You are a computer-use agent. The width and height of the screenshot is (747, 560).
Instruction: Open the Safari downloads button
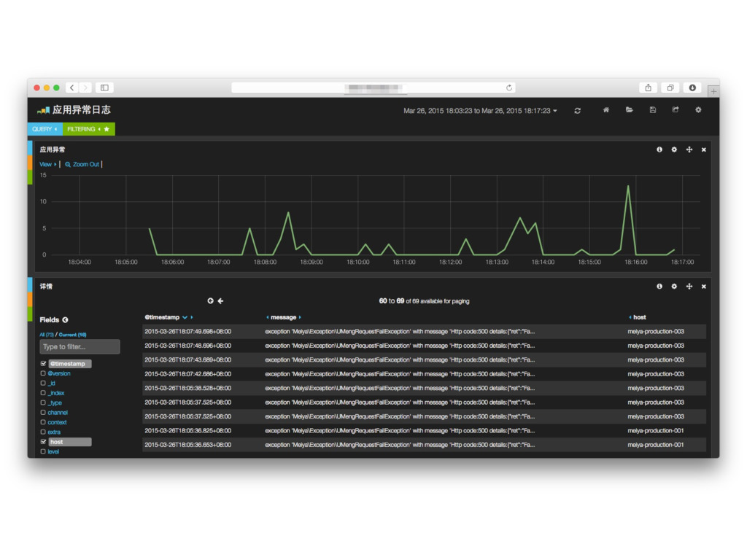pyautogui.click(x=692, y=87)
